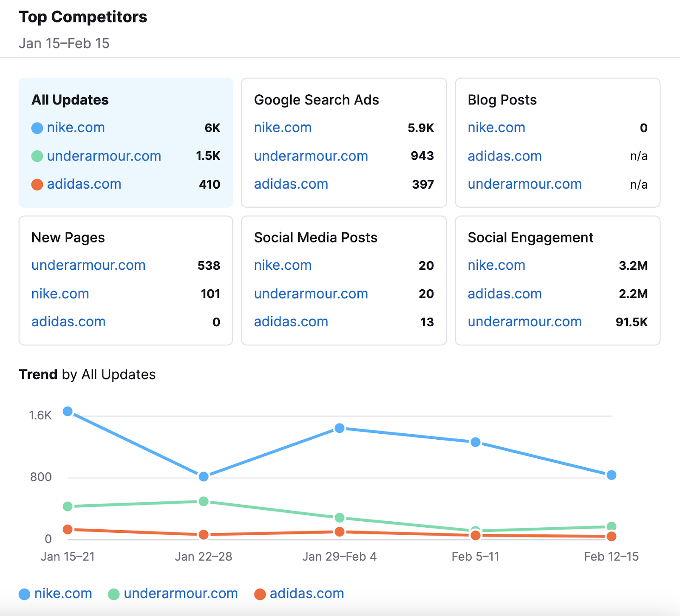
Task: Open adidas.com link in All Updates card
Action: [84, 184]
